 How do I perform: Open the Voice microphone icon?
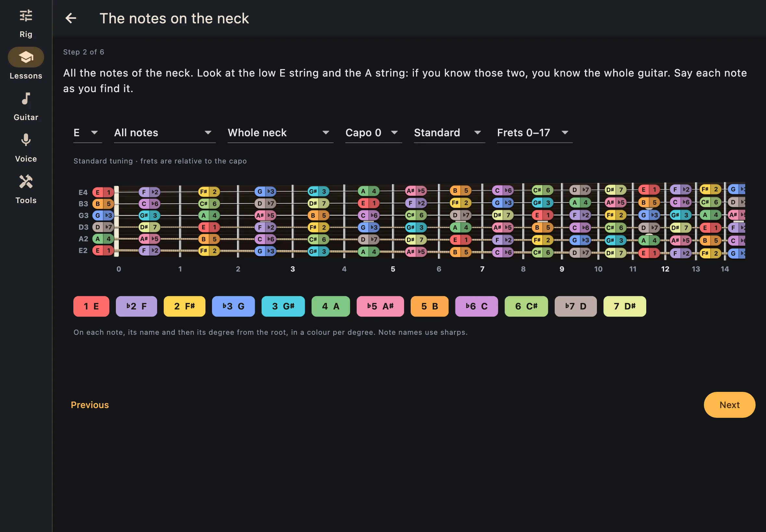click(x=26, y=140)
